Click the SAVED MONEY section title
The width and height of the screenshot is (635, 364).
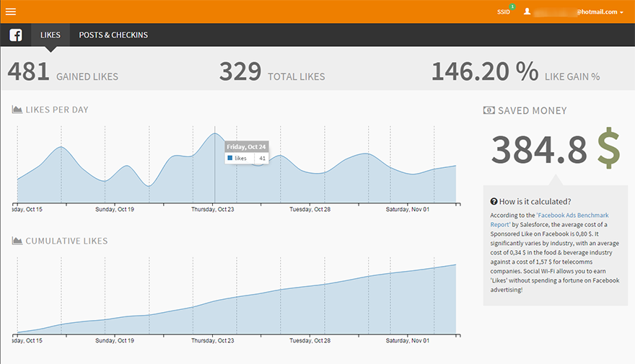(532, 111)
